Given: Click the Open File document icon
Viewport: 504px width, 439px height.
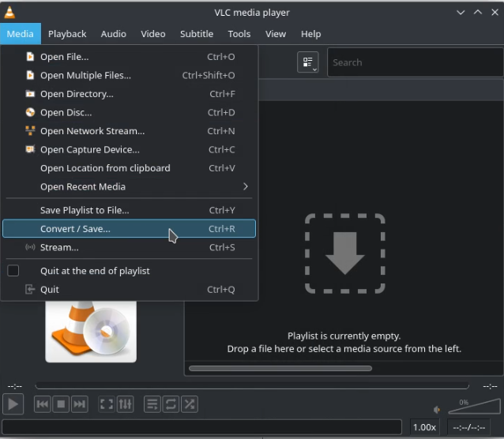Looking at the screenshot, I should coord(30,57).
